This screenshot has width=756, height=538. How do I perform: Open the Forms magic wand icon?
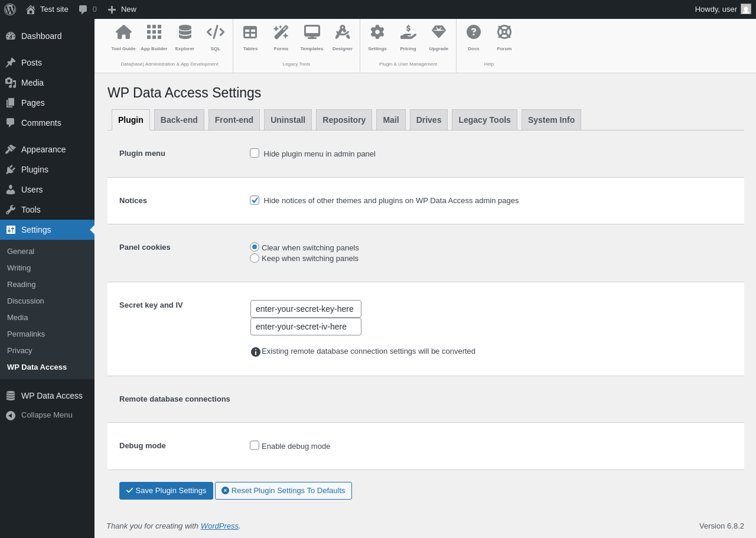click(x=281, y=32)
